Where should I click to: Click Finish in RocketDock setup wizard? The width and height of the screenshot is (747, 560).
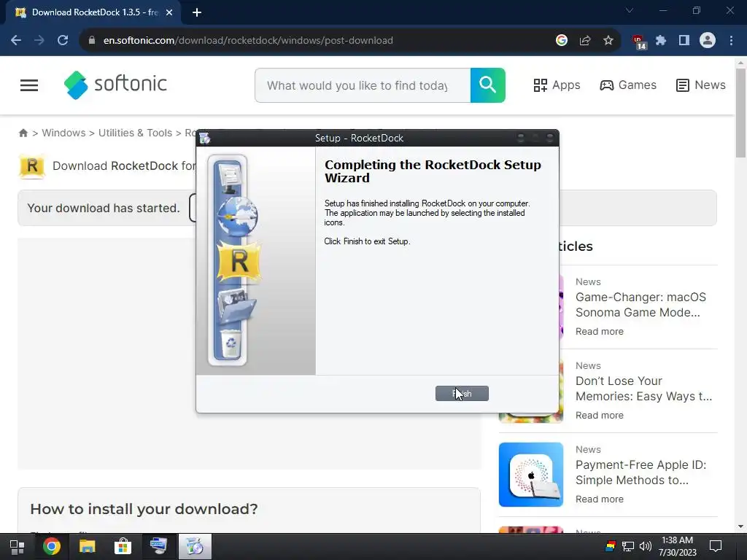click(x=462, y=393)
